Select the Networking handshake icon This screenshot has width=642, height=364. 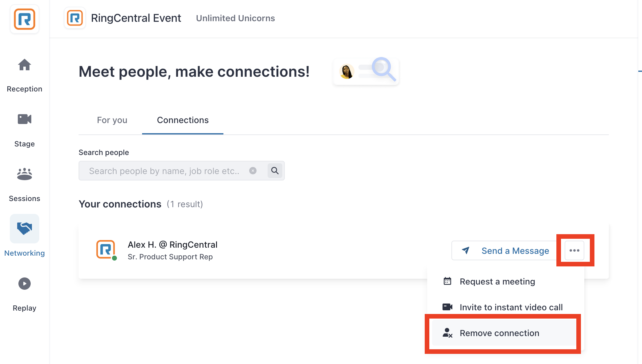[25, 229]
